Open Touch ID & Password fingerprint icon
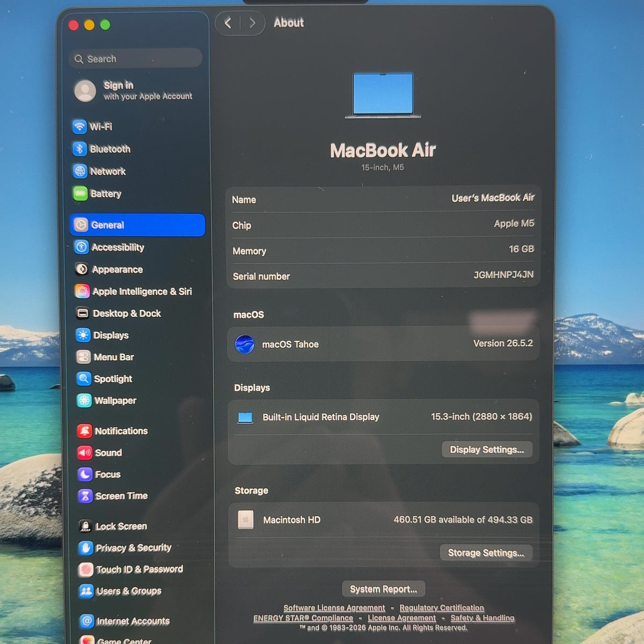 tap(86, 569)
